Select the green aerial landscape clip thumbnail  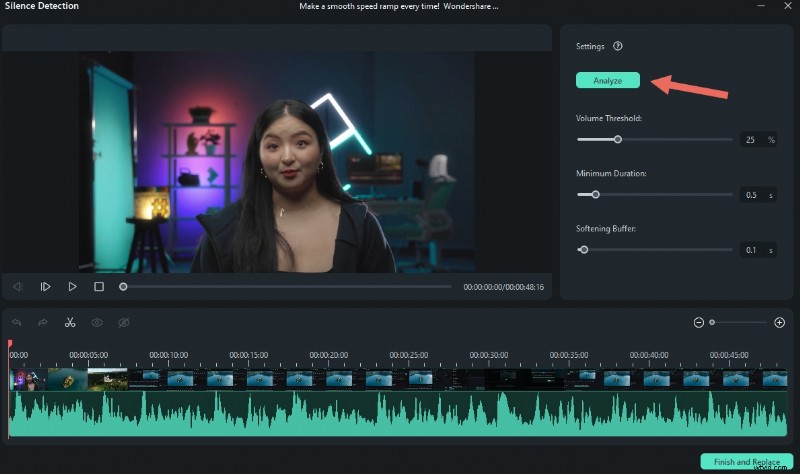pos(108,380)
